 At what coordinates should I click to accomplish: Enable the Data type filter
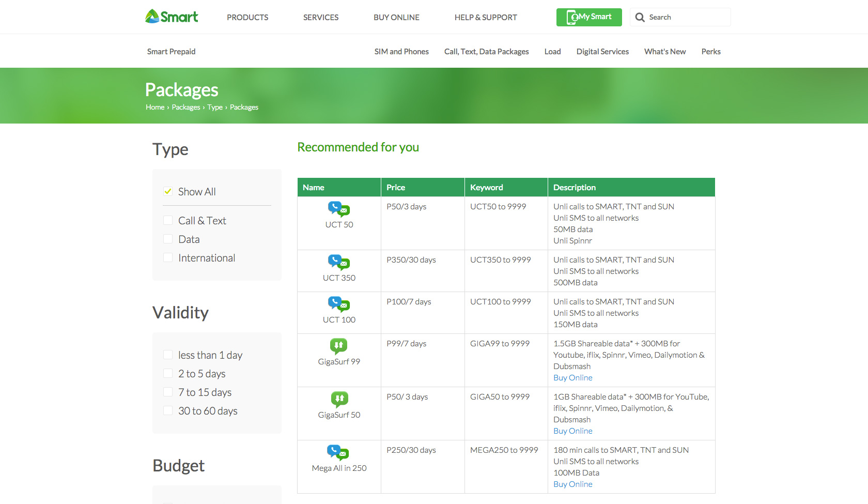(167, 238)
